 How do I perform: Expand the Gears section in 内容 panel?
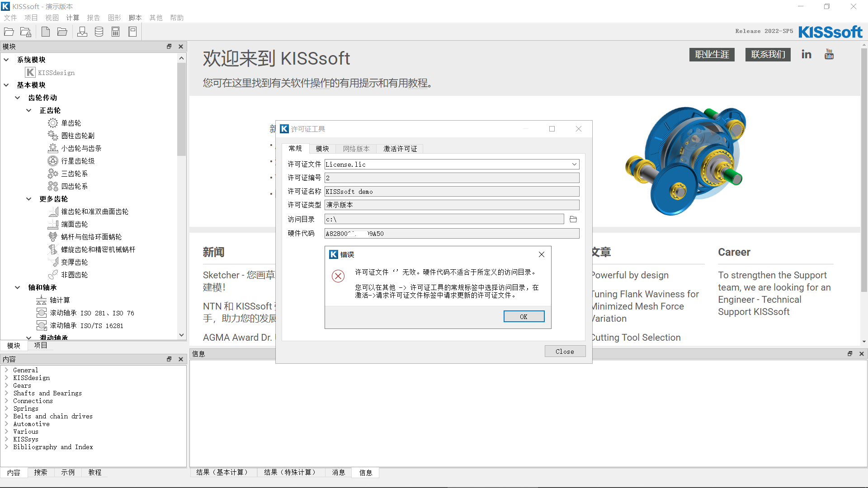tap(6, 385)
